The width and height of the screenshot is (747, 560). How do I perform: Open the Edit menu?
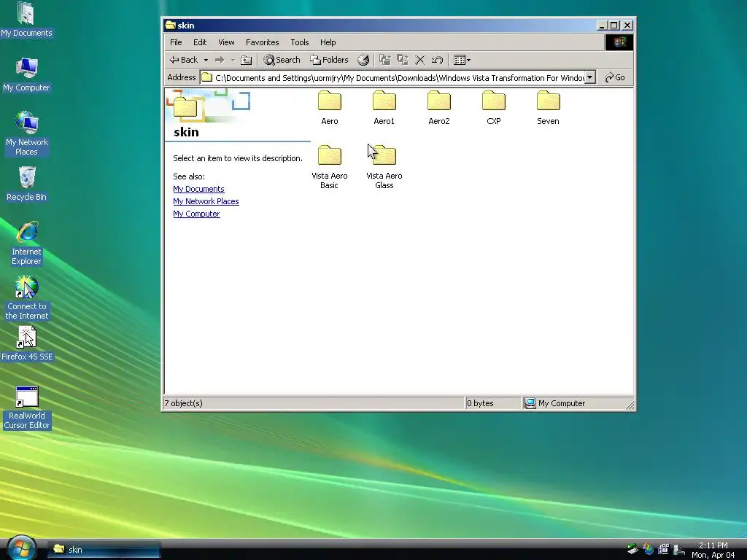click(200, 42)
